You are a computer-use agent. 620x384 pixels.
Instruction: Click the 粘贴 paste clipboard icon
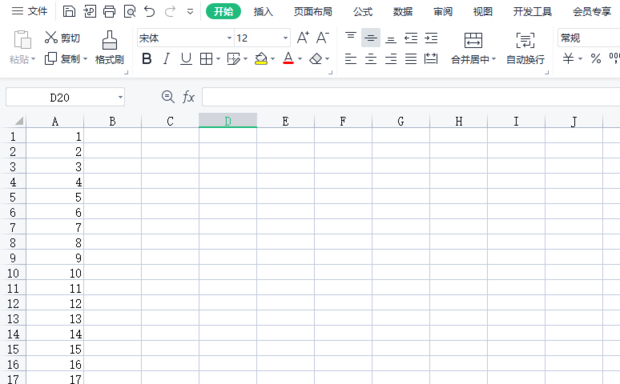pyautogui.click(x=22, y=40)
